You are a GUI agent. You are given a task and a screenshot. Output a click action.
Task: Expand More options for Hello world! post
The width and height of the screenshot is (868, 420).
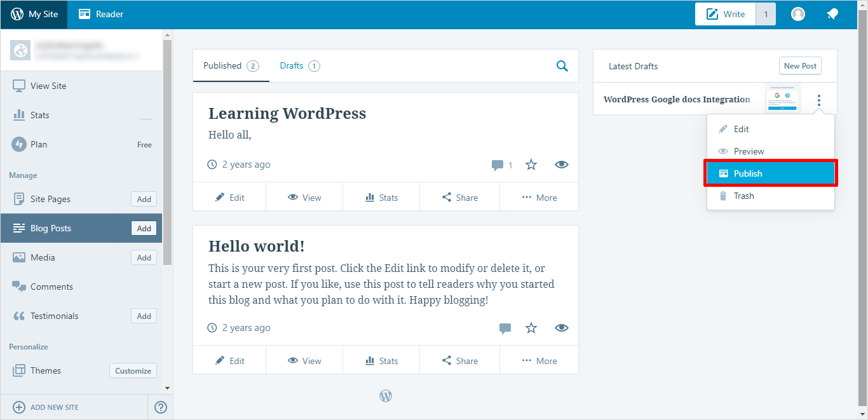[539, 361]
